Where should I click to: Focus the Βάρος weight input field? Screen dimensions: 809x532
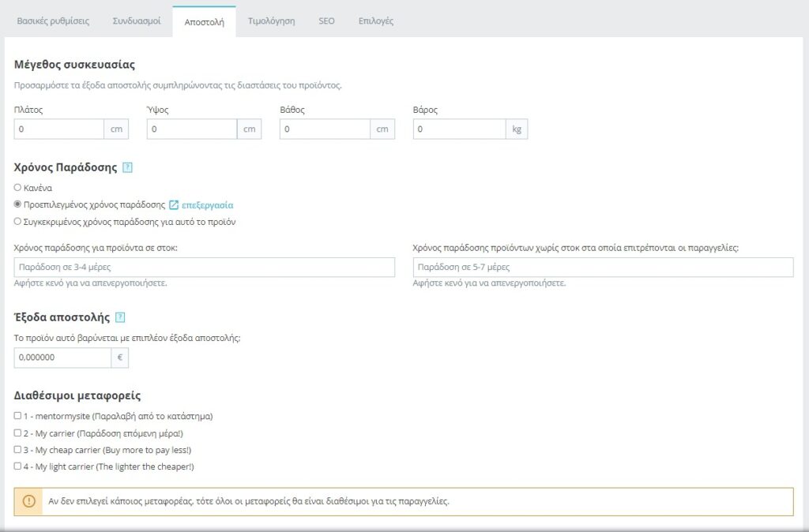point(460,129)
